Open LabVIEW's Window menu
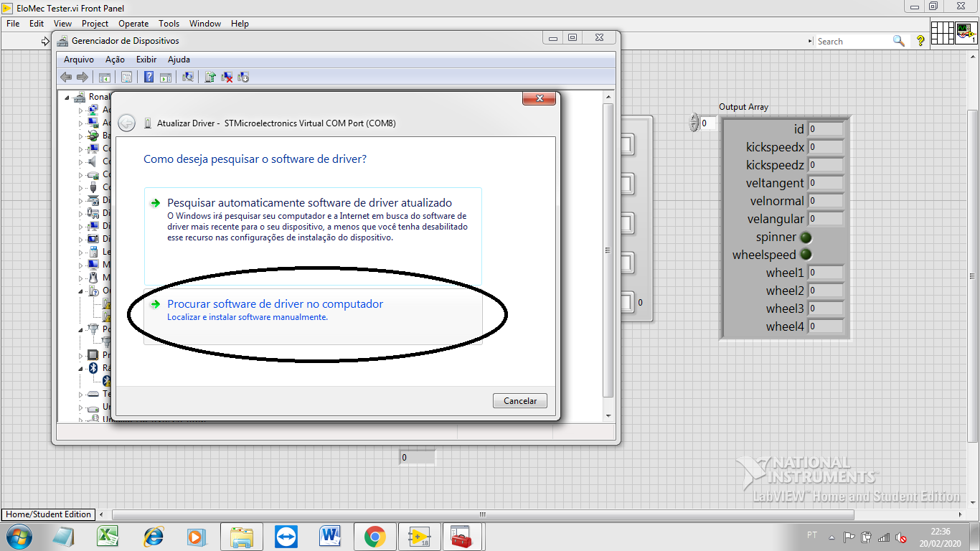The image size is (980, 551). tap(205, 24)
